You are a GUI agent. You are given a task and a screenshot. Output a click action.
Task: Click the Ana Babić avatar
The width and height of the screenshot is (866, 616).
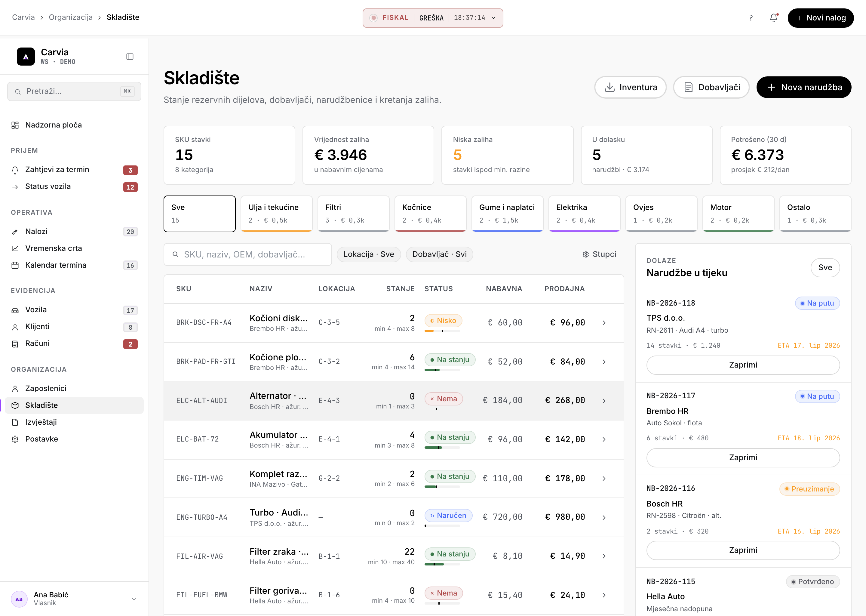[19, 599]
